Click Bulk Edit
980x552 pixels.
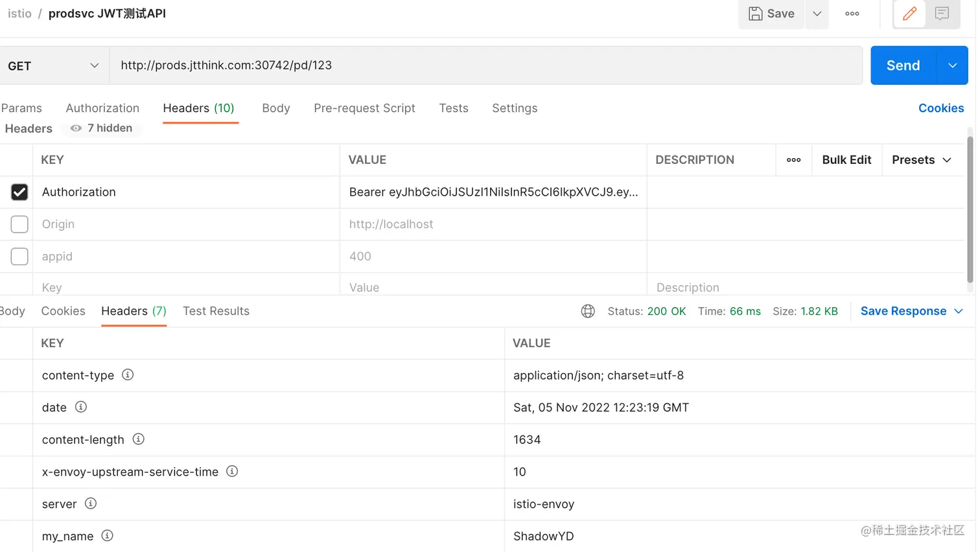coord(846,160)
